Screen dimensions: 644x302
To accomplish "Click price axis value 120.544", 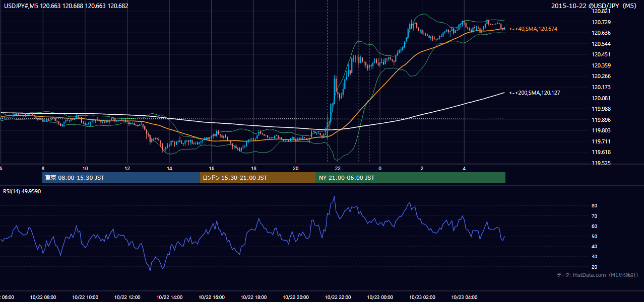I will 601,44.
